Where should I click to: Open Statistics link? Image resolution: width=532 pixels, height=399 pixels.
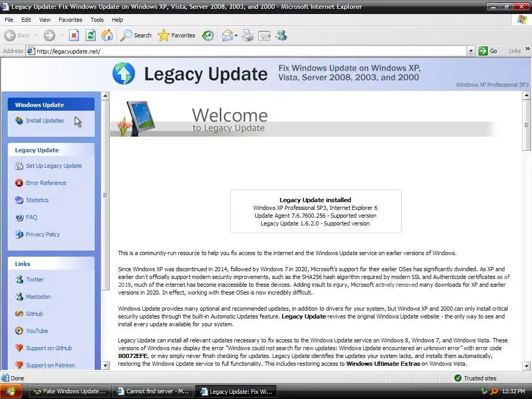37,200
